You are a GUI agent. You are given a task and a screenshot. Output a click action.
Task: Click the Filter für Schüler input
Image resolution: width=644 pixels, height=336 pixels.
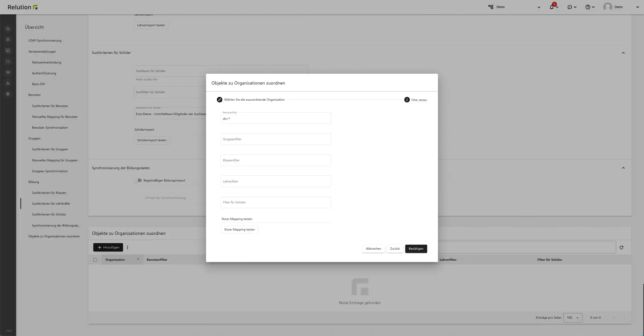276,202
